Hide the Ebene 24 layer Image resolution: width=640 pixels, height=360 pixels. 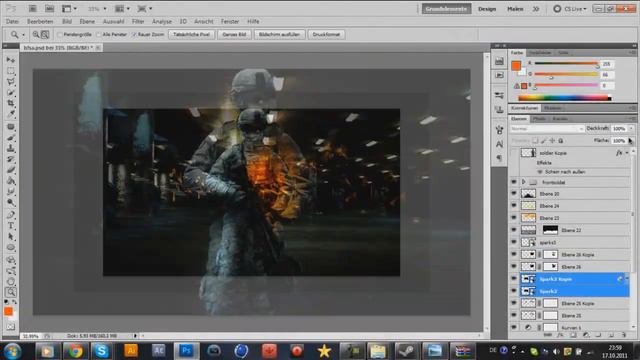(514, 206)
